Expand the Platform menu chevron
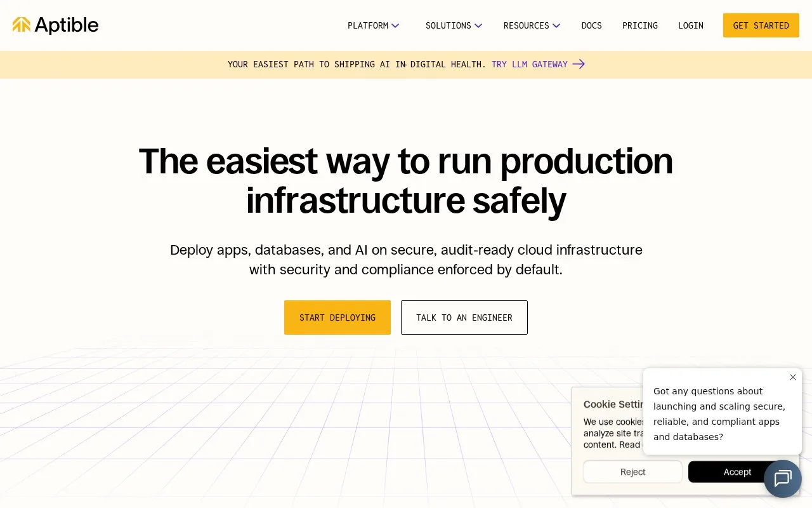Screen dimensions: 812x508 pos(395,26)
